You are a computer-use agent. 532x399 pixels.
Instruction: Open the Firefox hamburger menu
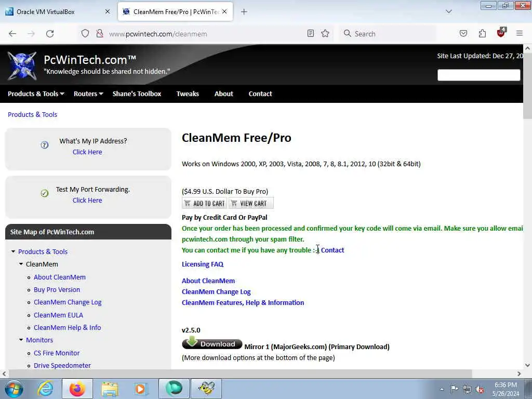click(520, 33)
